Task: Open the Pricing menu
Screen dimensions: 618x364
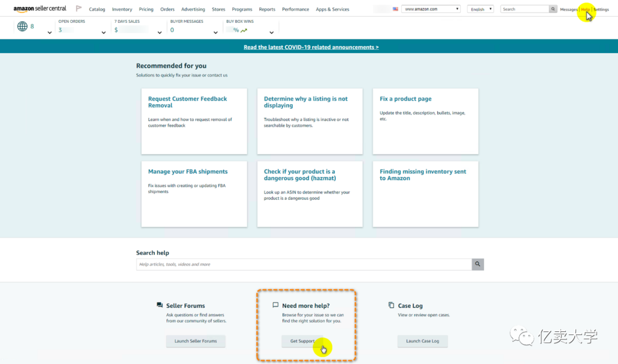Action: pos(146,9)
